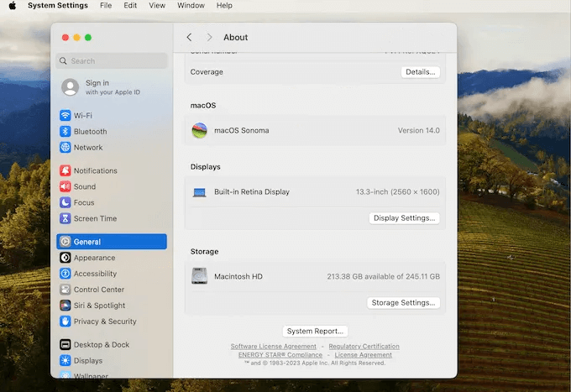Click the Window menu item
The height and width of the screenshot is (392, 571).
click(191, 6)
